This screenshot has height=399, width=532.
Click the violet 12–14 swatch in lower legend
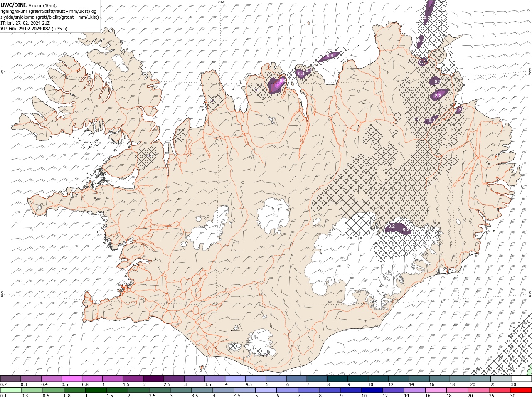[393, 390]
